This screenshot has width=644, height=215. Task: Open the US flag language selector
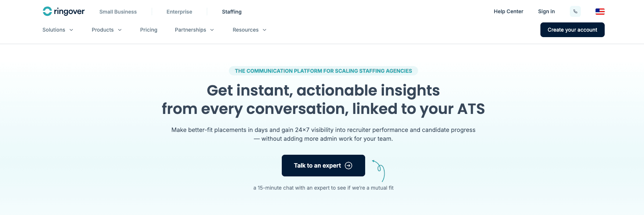(x=600, y=11)
